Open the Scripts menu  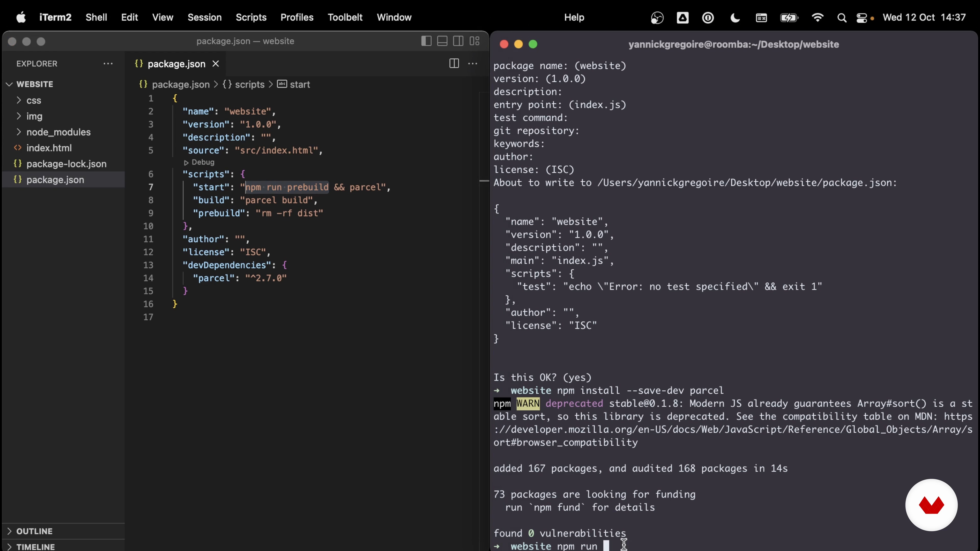[251, 17]
